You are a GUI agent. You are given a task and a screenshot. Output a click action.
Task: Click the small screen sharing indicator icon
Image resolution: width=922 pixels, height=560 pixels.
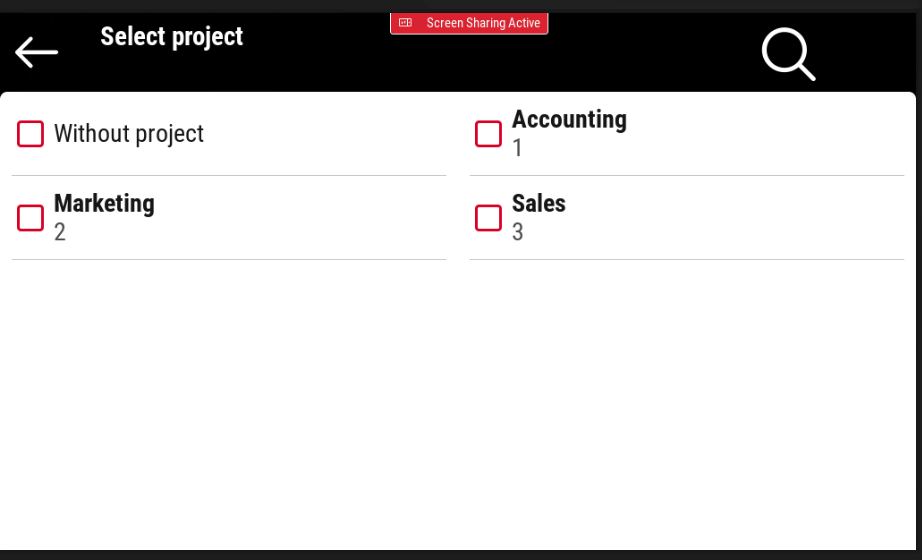405,23
